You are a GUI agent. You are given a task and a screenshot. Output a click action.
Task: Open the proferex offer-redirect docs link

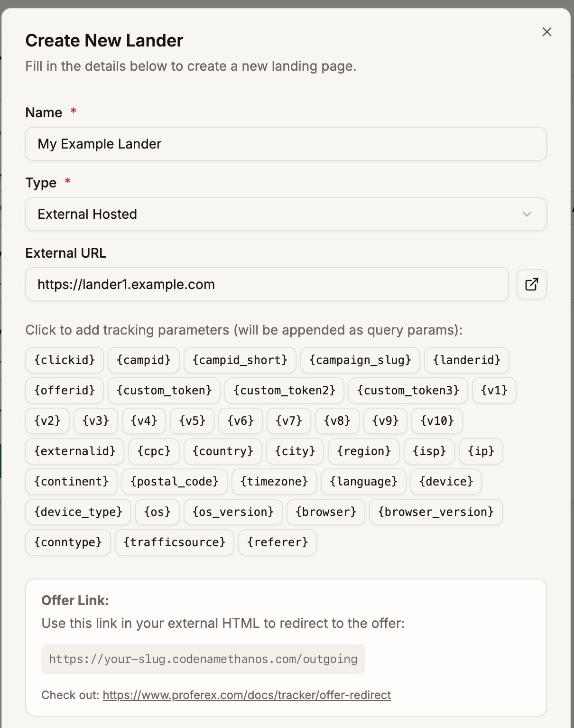coord(247,695)
